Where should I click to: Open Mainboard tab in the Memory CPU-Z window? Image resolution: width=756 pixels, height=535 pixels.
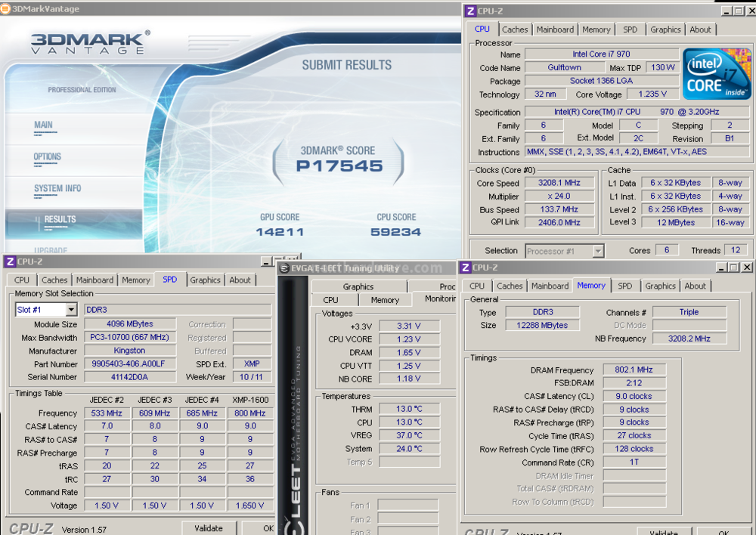click(550, 286)
